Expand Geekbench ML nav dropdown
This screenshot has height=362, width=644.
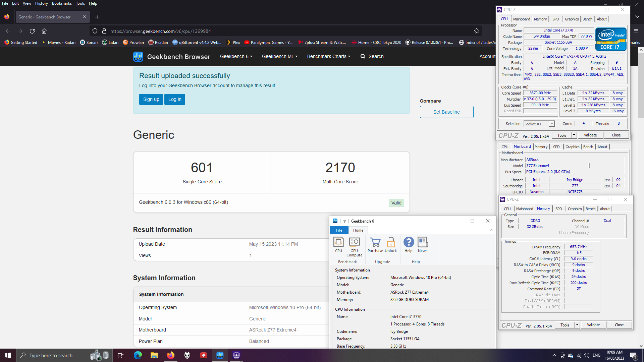(x=280, y=56)
